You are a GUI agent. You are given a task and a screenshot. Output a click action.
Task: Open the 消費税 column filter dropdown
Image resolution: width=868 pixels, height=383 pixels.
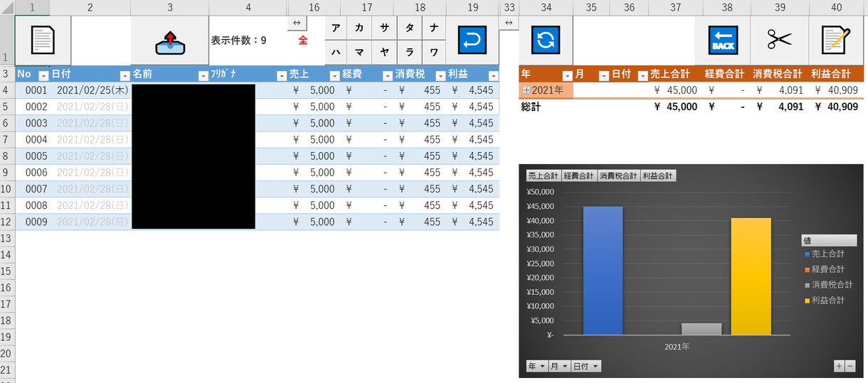tap(440, 75)
